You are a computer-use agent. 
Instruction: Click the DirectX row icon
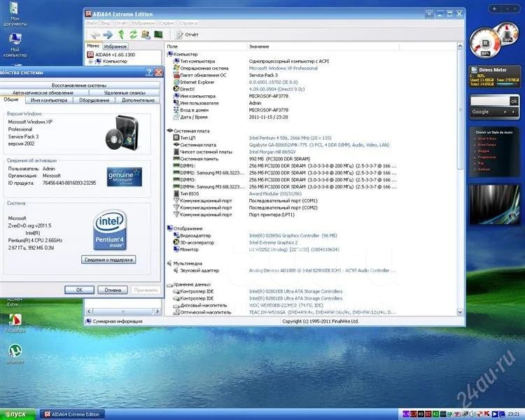pyautogui.click(x=176, y=89)
